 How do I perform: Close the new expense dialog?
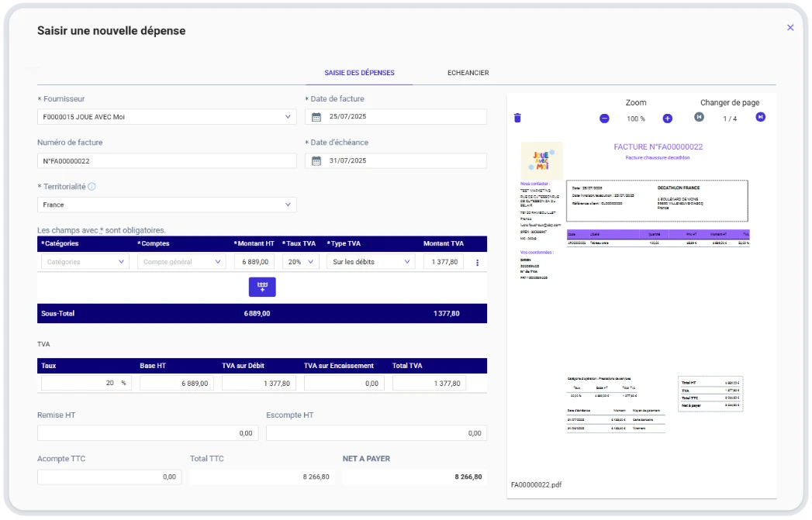tap(790, 28)
